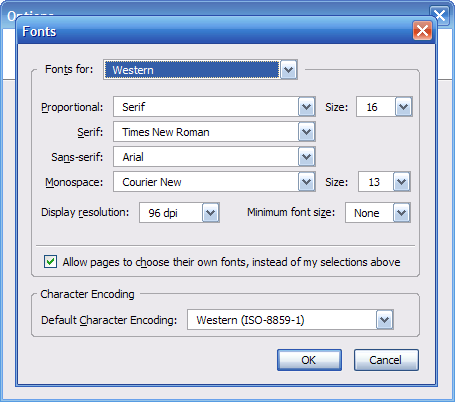Expand the Proportional font type arrow
This screenshot has height=403, width=455.
pos(306,107)
